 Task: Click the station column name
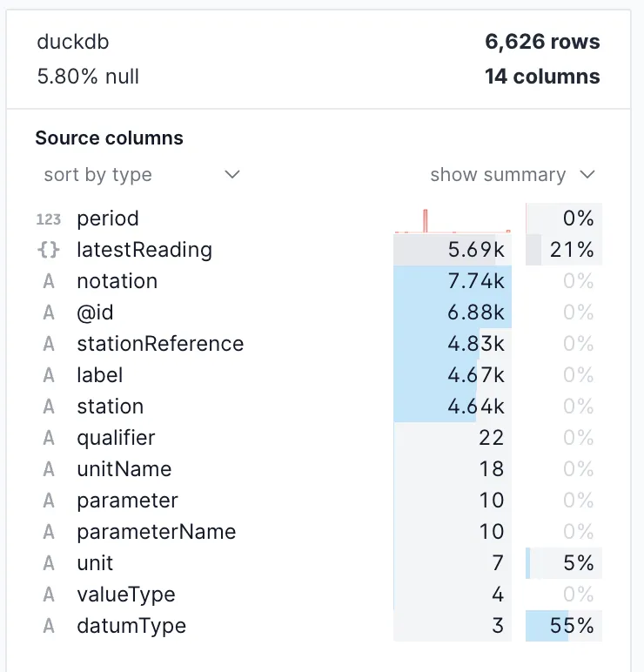pos(110,407)
